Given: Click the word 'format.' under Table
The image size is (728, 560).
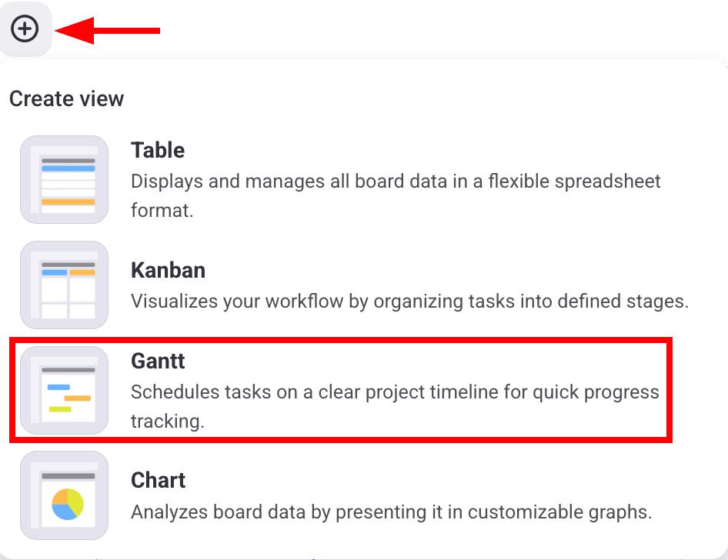Looking at the screenshot, I should [162, 210].
